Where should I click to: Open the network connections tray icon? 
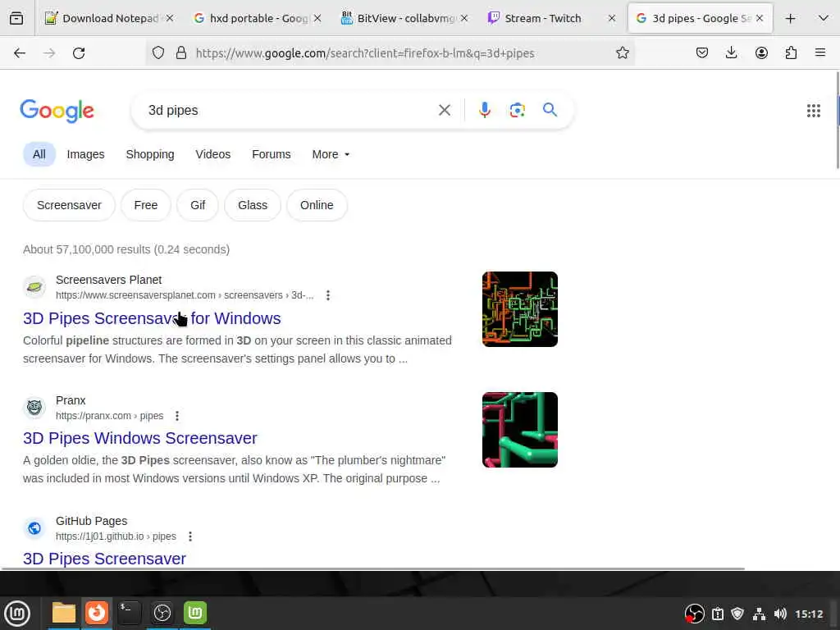[x=759, y=614]
